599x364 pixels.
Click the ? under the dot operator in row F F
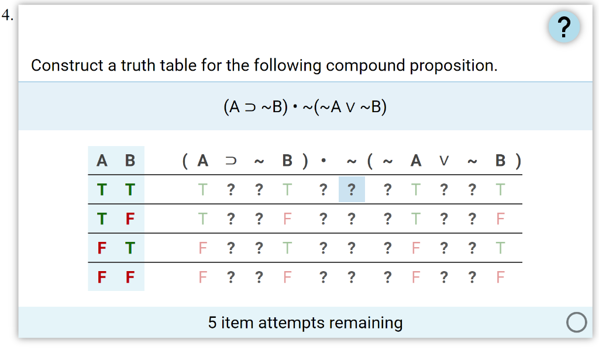pos(323,277)
